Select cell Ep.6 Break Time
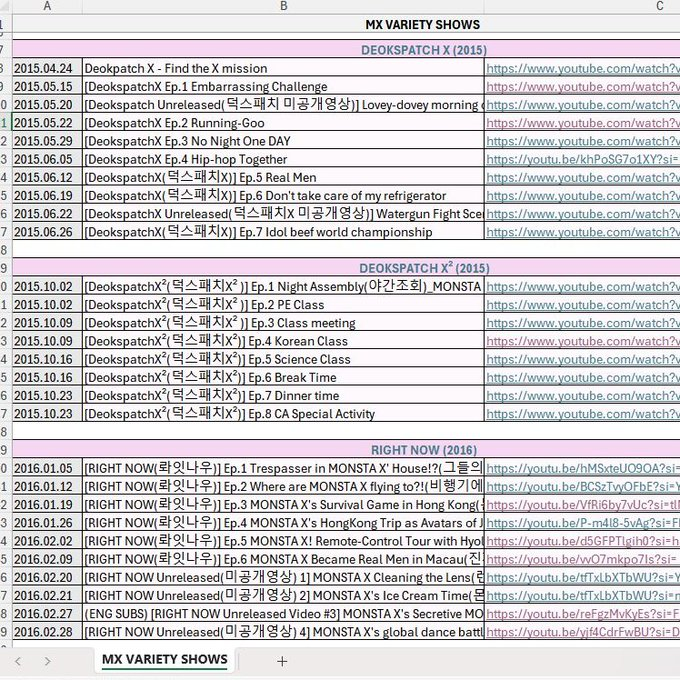Image resolution: width=680 pixels, height=680 pixels. click(283, 377)
